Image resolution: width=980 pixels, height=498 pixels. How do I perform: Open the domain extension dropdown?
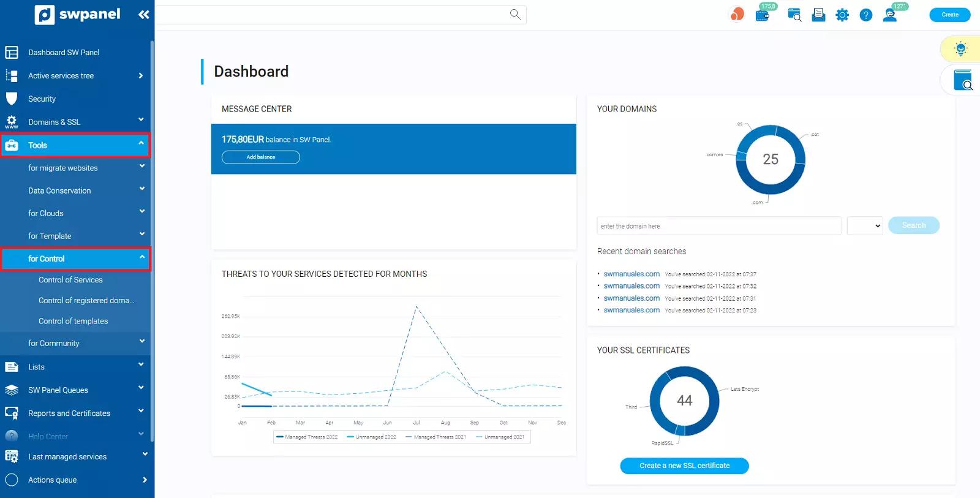click(x=864, y=226)
